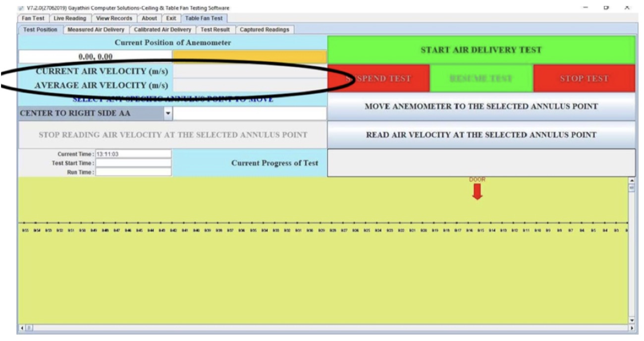
Task: Switch to the Test Result sub-tab
Action: point(215,29)
